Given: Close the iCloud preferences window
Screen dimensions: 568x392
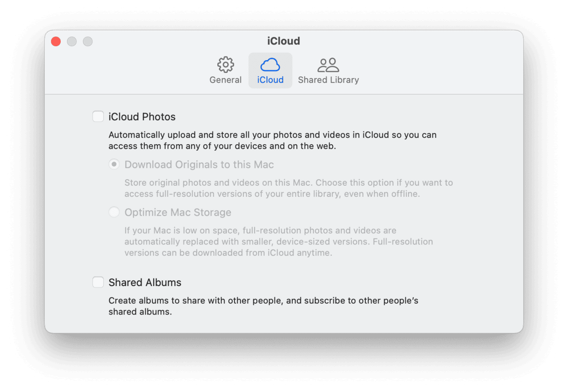Looking at the screenshot, I should 56,42.
